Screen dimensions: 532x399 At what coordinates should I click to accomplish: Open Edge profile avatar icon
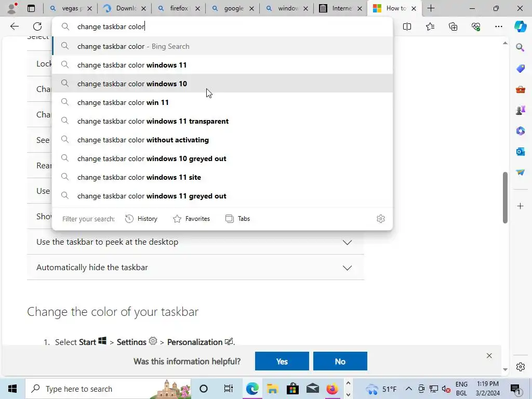pyautogui.click(x=12, y=8)
